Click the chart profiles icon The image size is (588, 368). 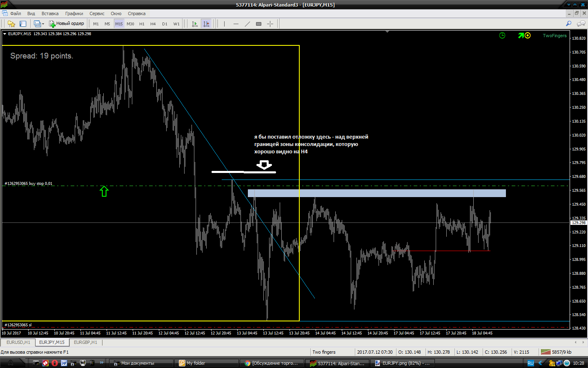click(x=37, y=24)
